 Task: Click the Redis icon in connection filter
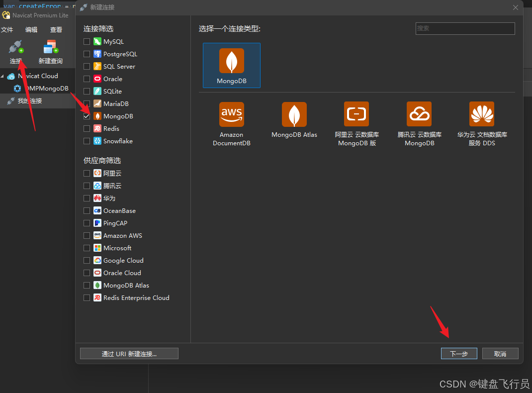point(97,129)
